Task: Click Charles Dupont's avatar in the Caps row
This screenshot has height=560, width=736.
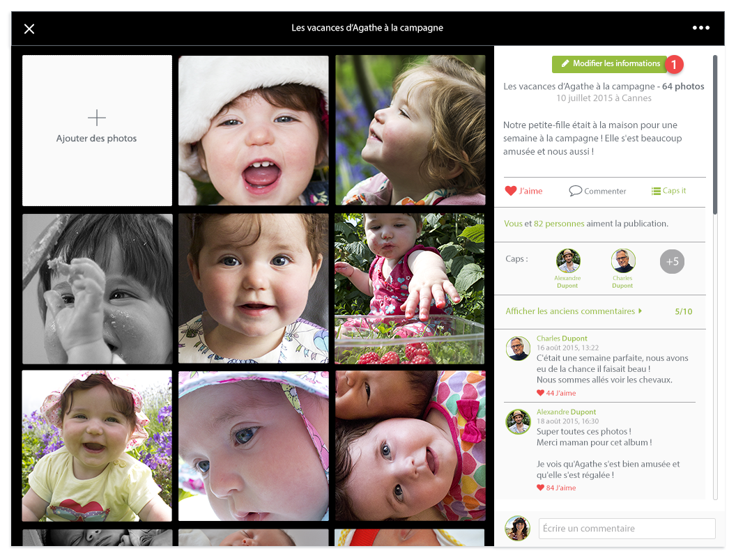Action: [x=623, y=260]
